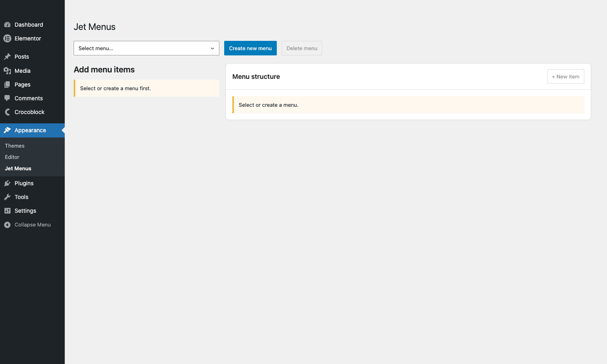Open the Settings menu item

point(32,211)
